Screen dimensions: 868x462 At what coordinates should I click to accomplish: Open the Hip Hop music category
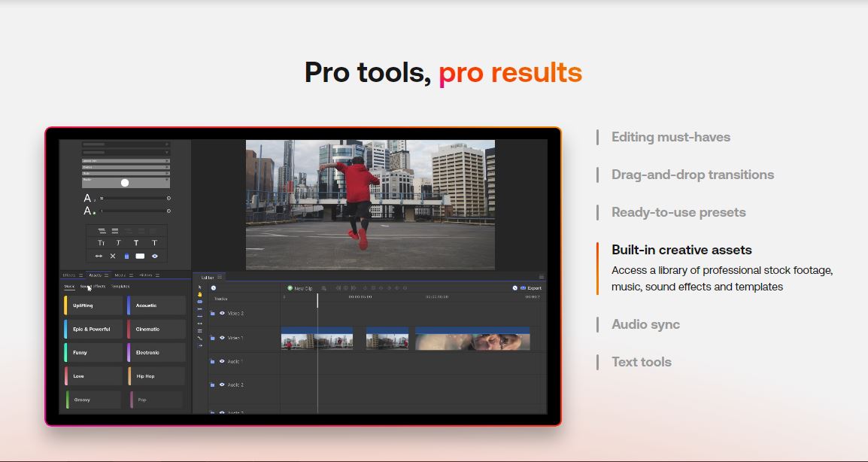point(156,376)
